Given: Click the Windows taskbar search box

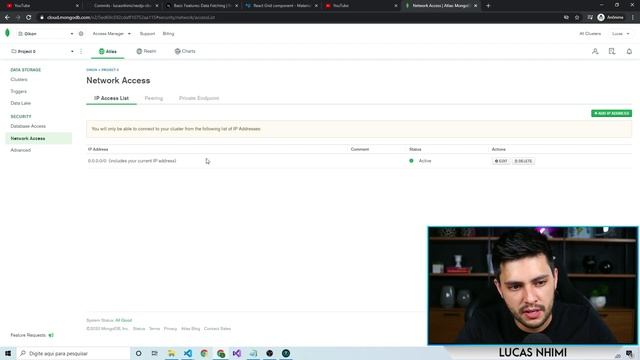Looking at the screenshot, I should tap(73, 353).
